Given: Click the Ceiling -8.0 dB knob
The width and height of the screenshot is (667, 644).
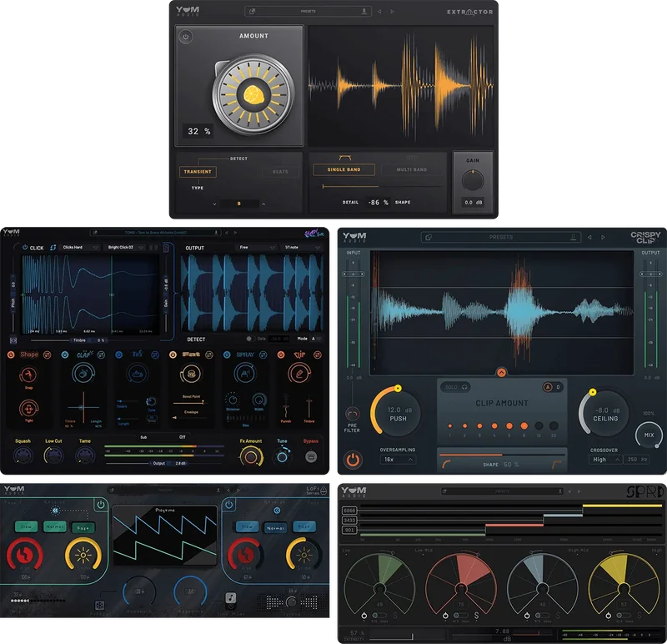Looking at the screenshot, I should (x=604, y=412).
